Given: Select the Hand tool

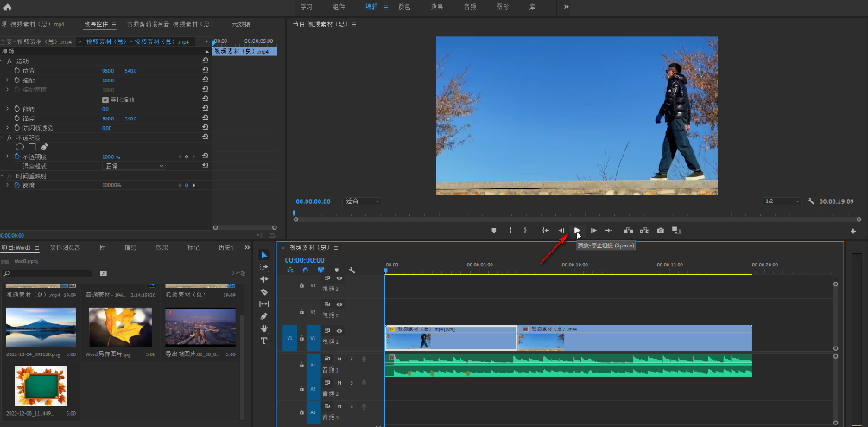Looking at the screenshot, I should pyautogui.click(x=264, y=328).
